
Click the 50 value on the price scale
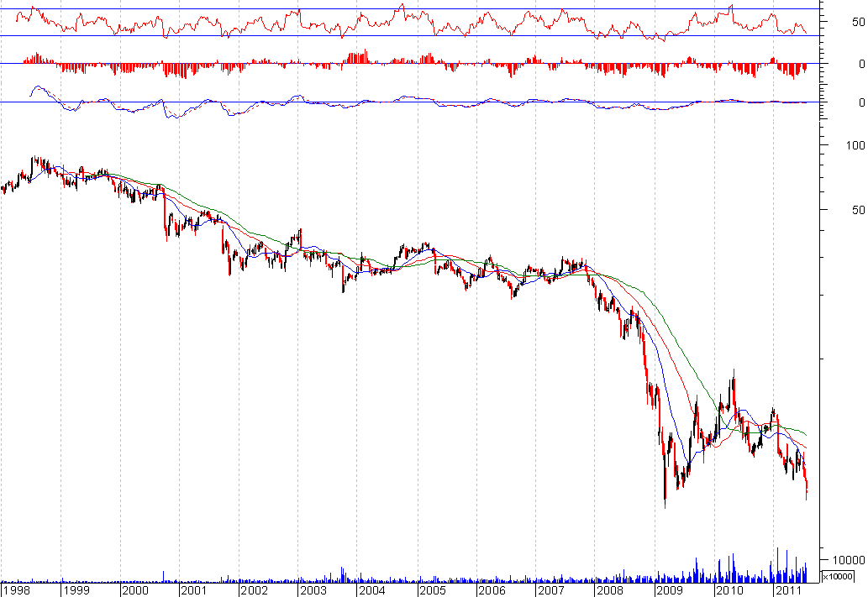859,210
